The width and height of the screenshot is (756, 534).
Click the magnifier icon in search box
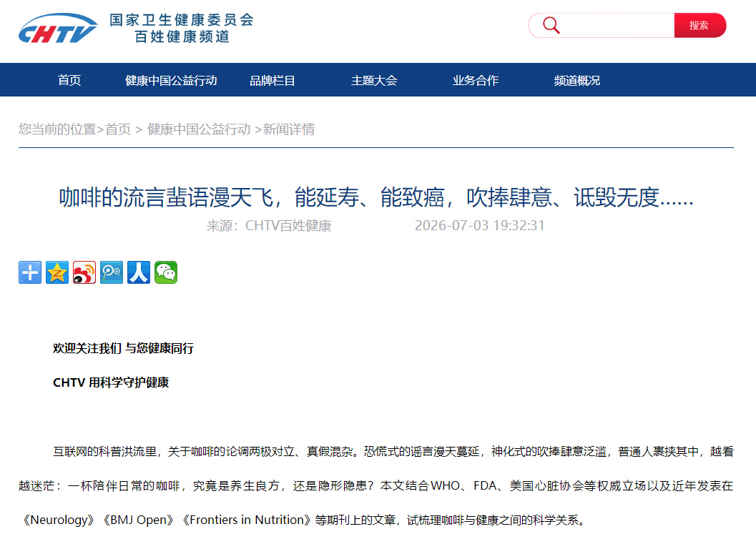551,25
